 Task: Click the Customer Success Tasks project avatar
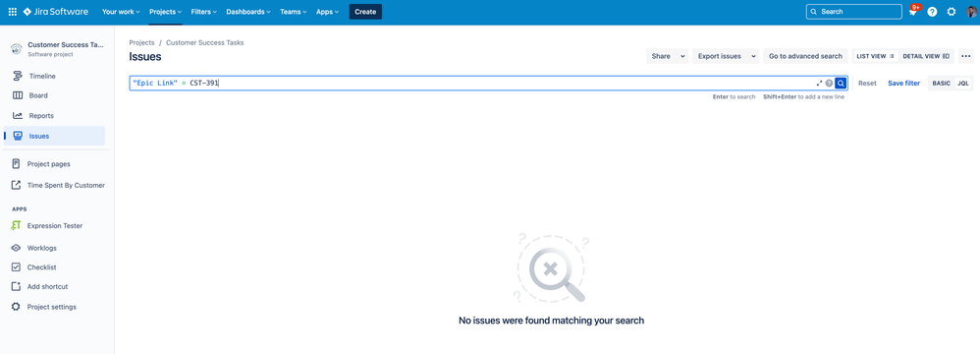coord(17,49)
